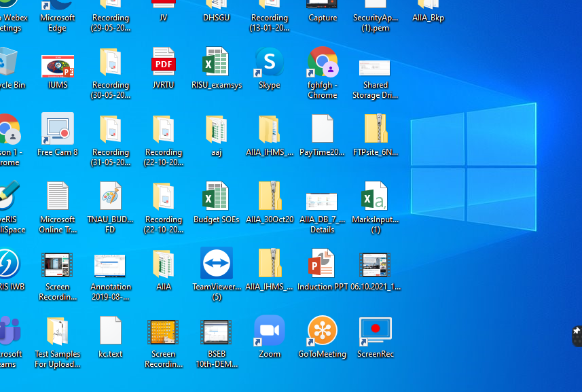Select the AIIA_Bkp folder

428,5
